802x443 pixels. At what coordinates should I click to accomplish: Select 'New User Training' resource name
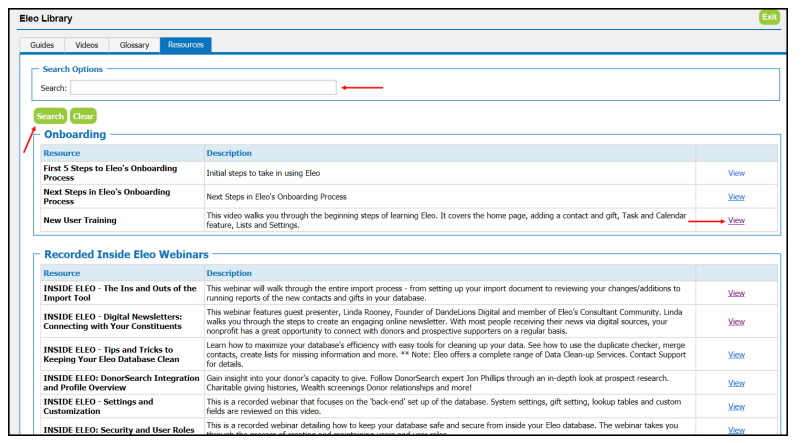point(80,220)
